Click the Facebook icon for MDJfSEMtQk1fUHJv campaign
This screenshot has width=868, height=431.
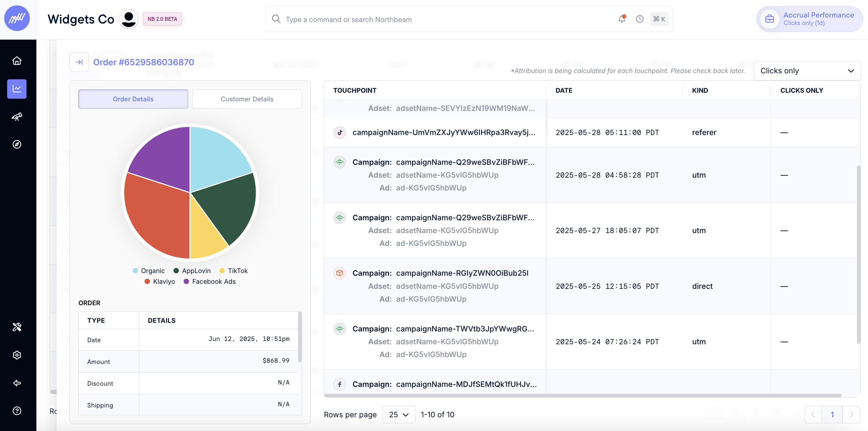(x=340, y=384)
